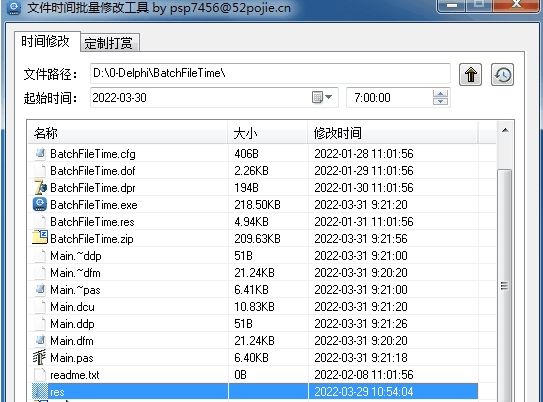Click the Main.~dfm file icon

tap(40, 273)
